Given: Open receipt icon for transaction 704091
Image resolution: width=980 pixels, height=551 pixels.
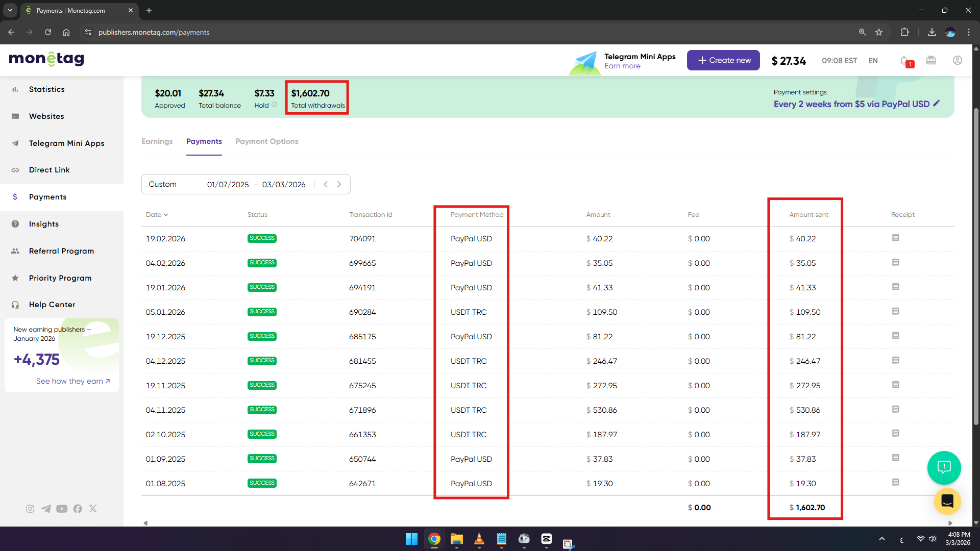Looking at the screenshot, I should click(x=895, y=238).
